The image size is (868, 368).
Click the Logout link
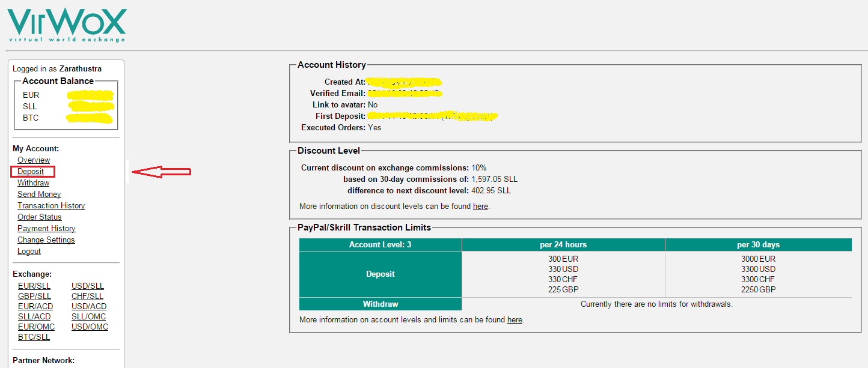29,251
